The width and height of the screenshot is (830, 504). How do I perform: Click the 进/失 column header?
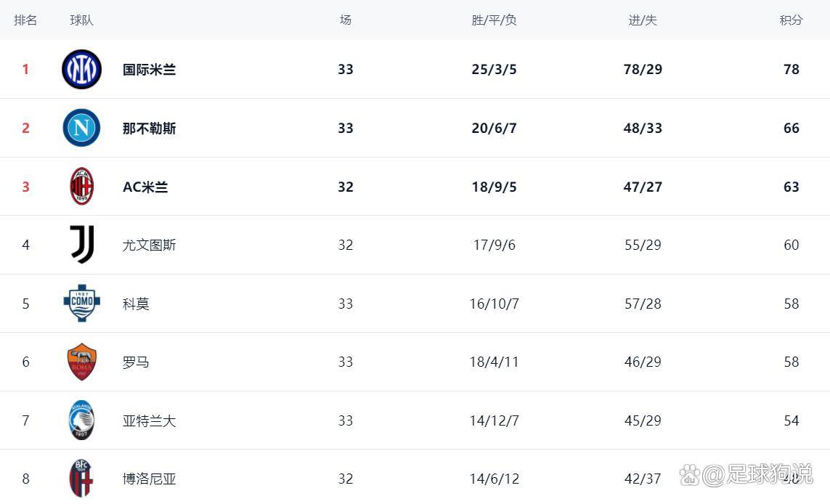[x=643, y=20]
